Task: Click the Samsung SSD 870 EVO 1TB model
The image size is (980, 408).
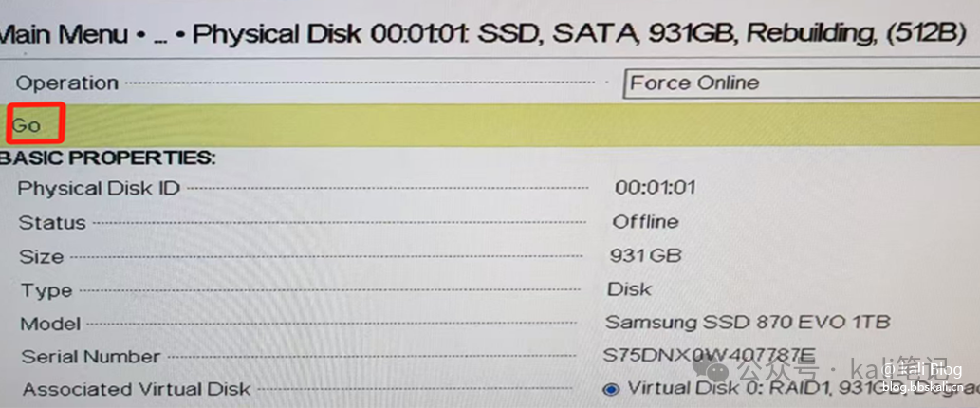Action: pos(749,323)
